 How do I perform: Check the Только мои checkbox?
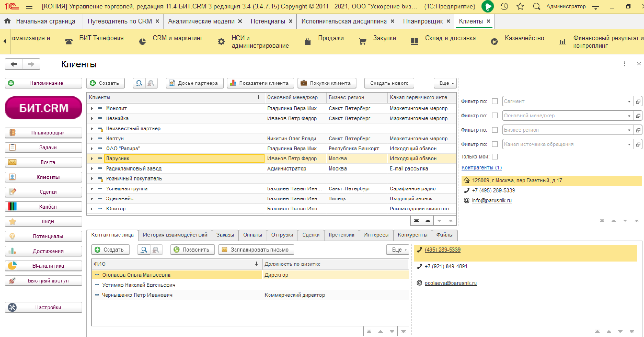point(495,156)
